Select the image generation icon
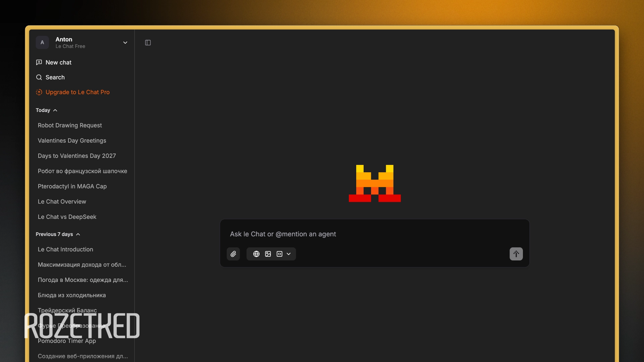Image resolution: width=644 pixels, height=362 pixels. click(268, 254)
